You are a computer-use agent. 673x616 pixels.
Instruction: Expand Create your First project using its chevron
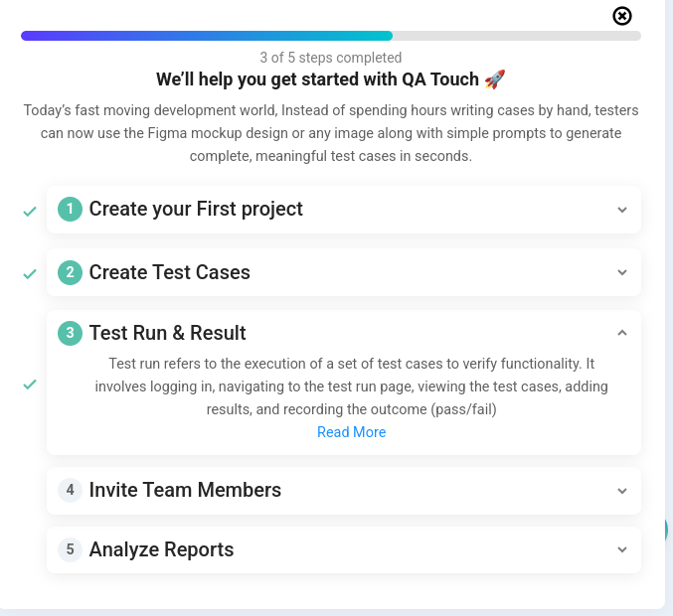click(622, 210)
